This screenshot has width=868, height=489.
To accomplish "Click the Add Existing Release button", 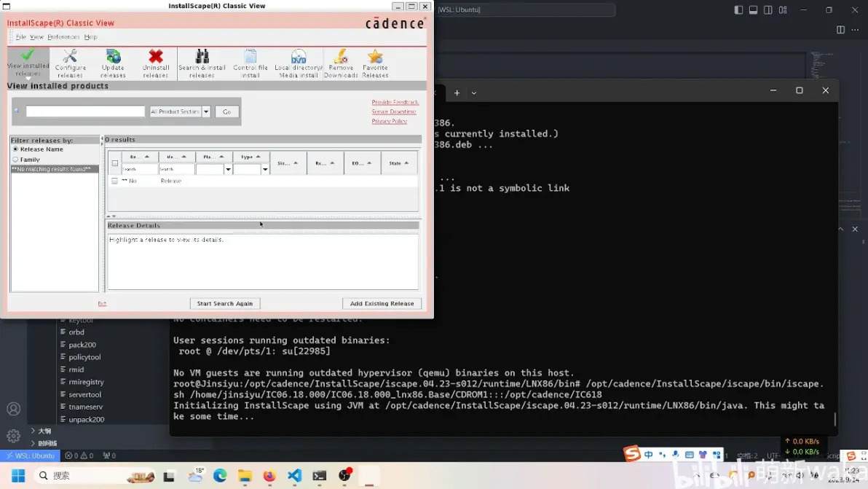I will pyautogui.click(x=382, y=303).
